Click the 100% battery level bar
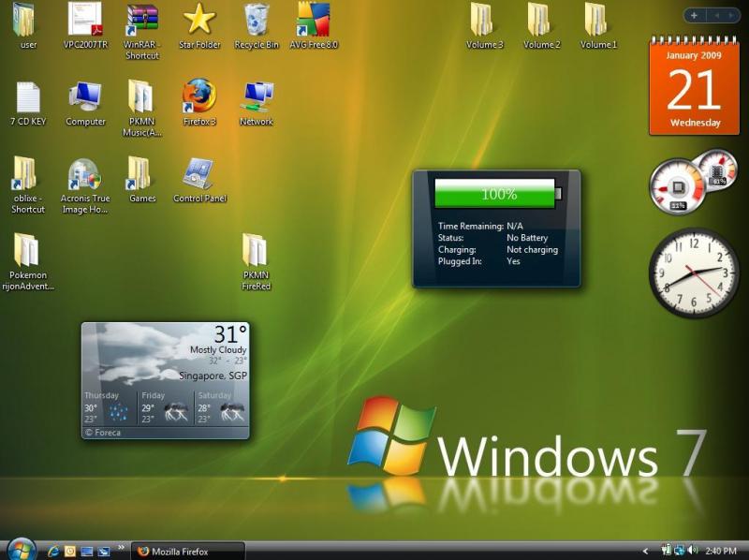The width and height of the screenshot is (749, 560). pos(497,194)
